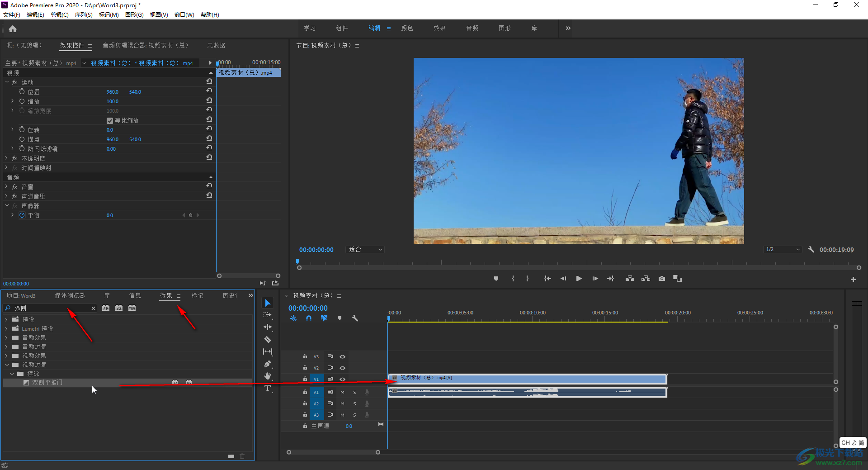Open program monitor settings wrench
This screenshot has height=470, width=868.
(x=811, y=249)
